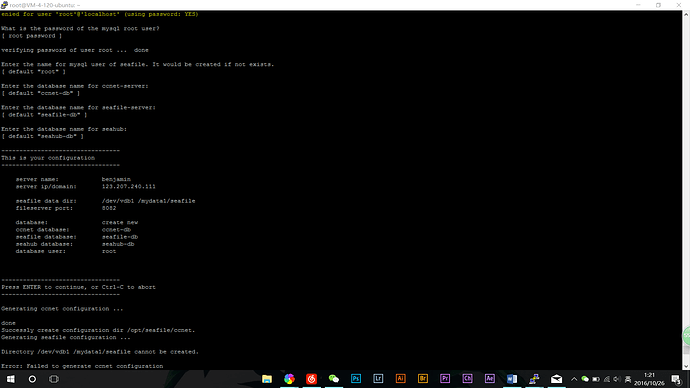This screenshot has height=388, width=690.
Task: Launch Adobe Bridge from the taskbar
Action: click(x=423, y=379)
